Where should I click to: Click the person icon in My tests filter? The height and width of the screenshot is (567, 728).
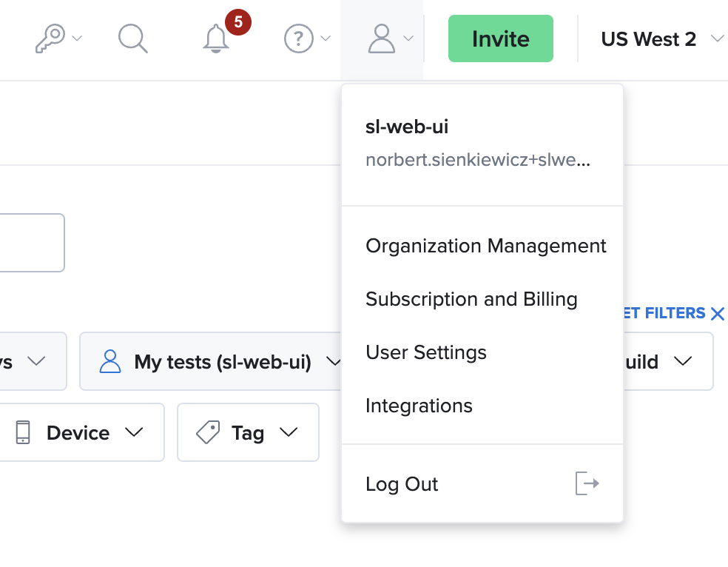click(111, 361)
